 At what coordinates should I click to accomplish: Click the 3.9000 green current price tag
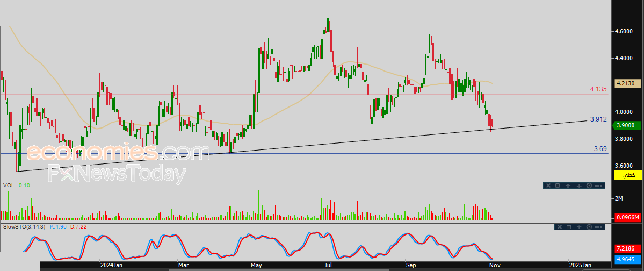point(627,125)
